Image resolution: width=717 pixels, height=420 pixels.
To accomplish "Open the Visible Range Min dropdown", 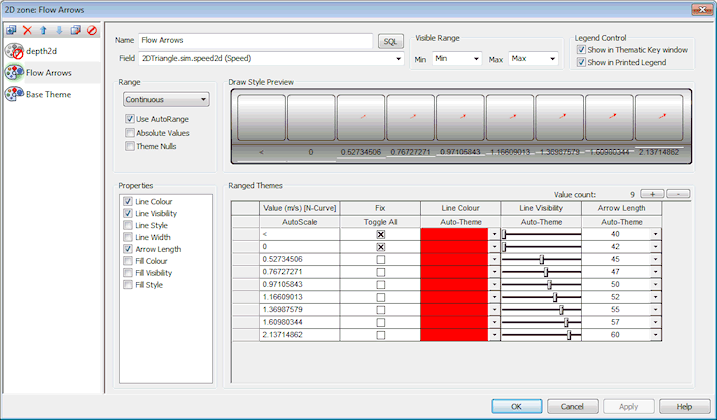I will click(476, 59).
